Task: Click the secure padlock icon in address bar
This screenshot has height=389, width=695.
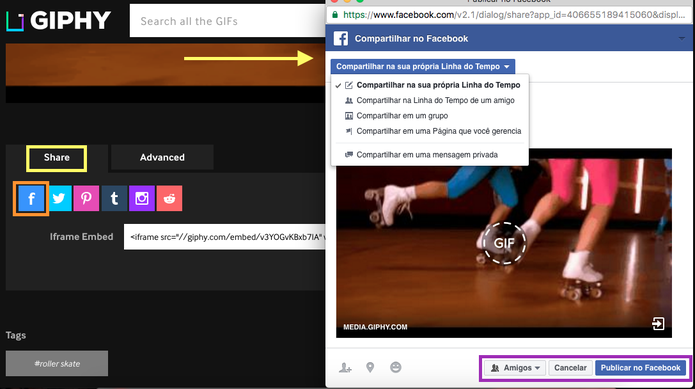Action: click(335, 15)
